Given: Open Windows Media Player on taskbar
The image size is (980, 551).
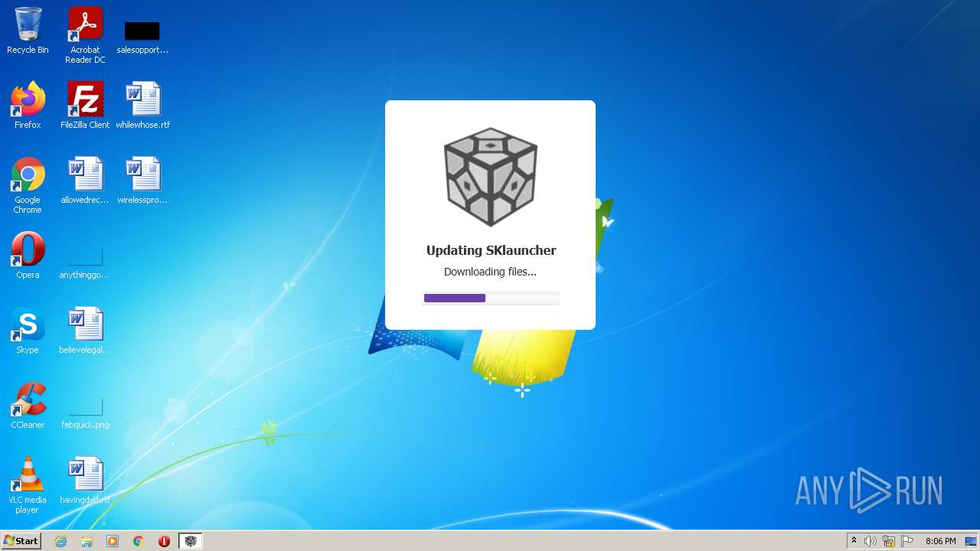Looking at the screenshot, I should [113, 541].
